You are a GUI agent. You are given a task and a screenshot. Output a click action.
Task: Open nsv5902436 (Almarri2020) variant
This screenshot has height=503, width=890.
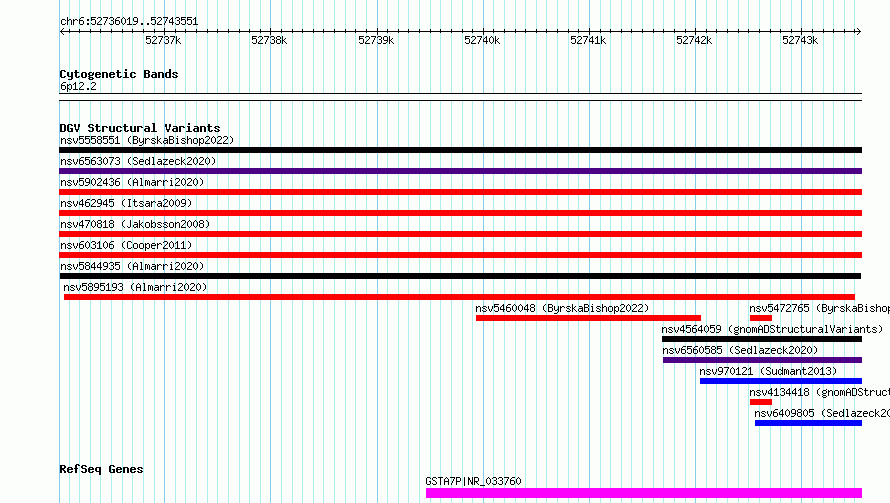pyautogui.click(x=132, y=182)
